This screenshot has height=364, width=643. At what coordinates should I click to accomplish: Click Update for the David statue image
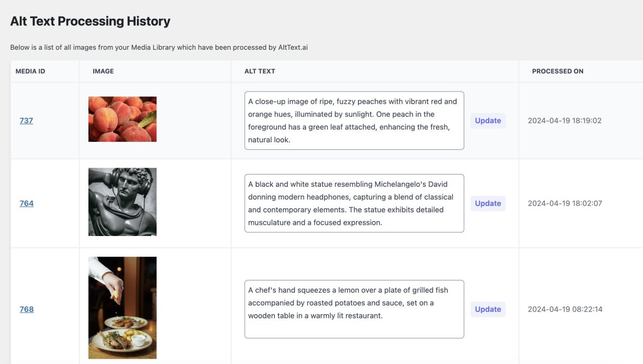click(487, 203)
